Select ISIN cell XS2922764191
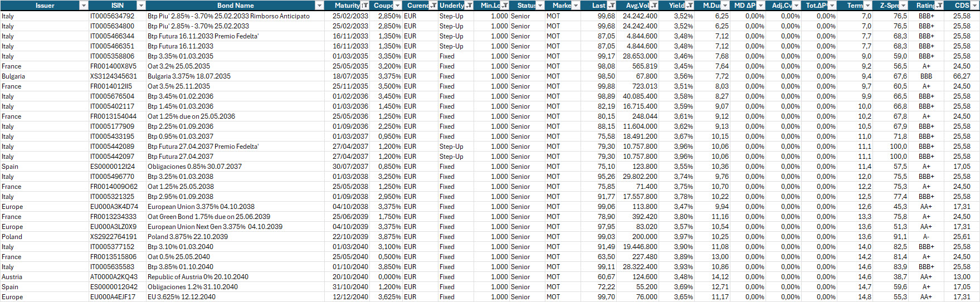This screenshot has width=980, height=302. [x=113, y=237]
